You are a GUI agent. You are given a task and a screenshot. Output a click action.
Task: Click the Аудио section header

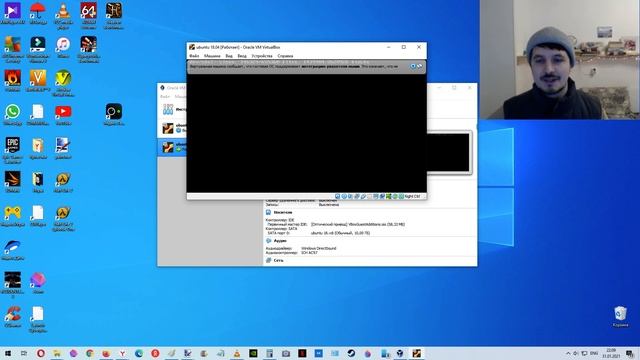click(x=280, y=241)
